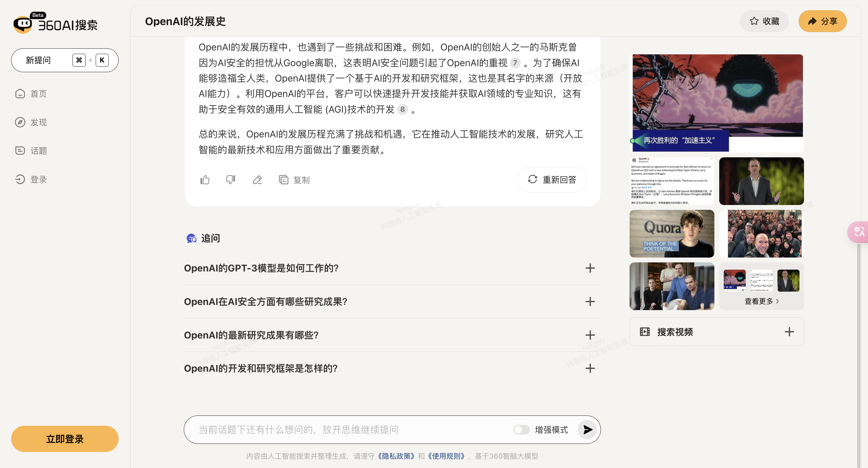Click the 搜索视频 film icon
This screenshot has width=868, height=468.
click(645, 332)
